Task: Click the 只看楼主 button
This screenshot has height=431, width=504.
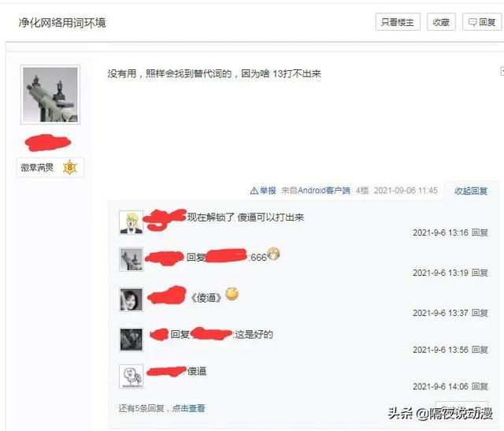Action: point(398,22)
